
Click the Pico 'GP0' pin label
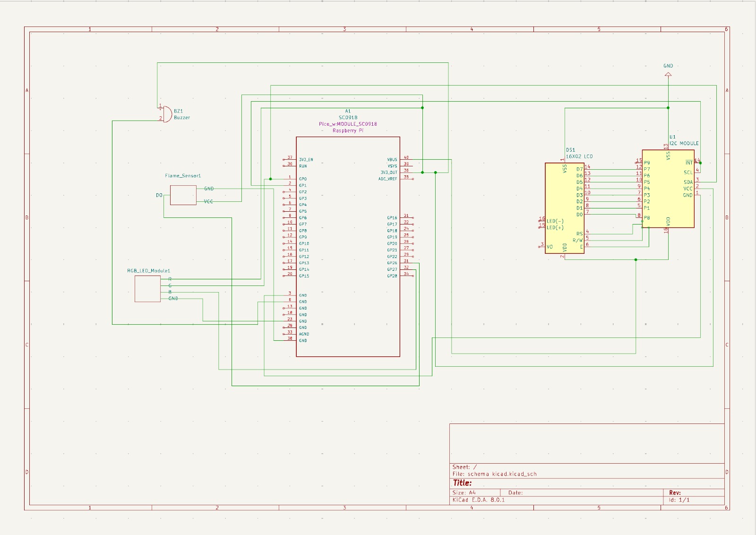coord(303,179)
